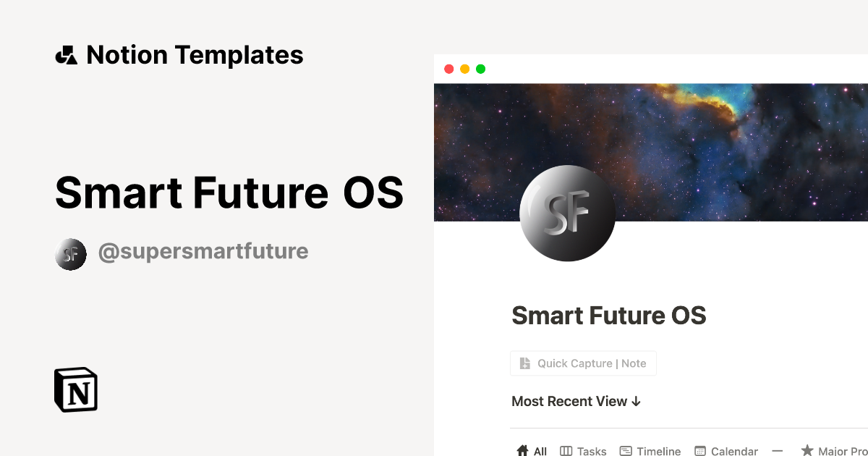Click the timeline icon beside Timeline view
The image size is (868, 456).
tap(625, 451)
